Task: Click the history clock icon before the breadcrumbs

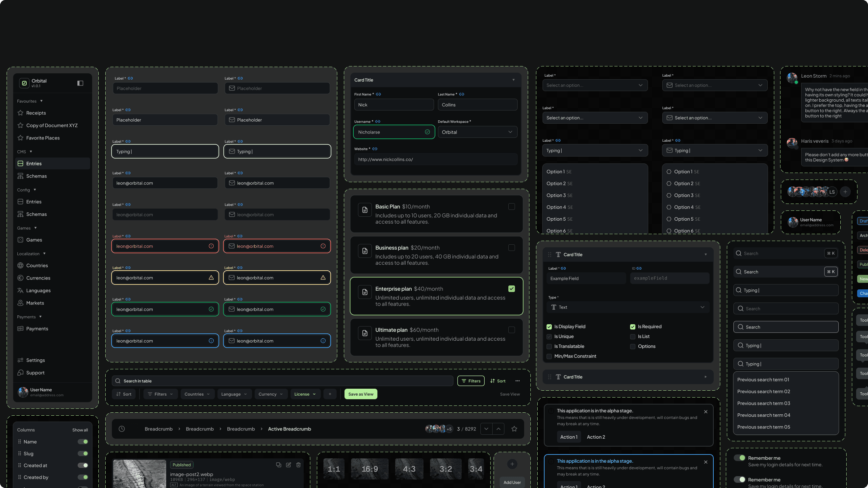Action: [122, 429]
